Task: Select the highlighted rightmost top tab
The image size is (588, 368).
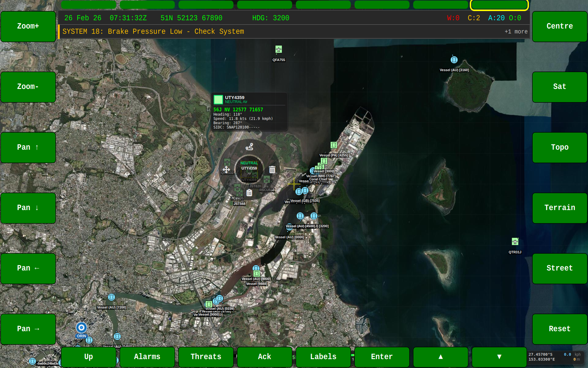Action: coord(499,5)
